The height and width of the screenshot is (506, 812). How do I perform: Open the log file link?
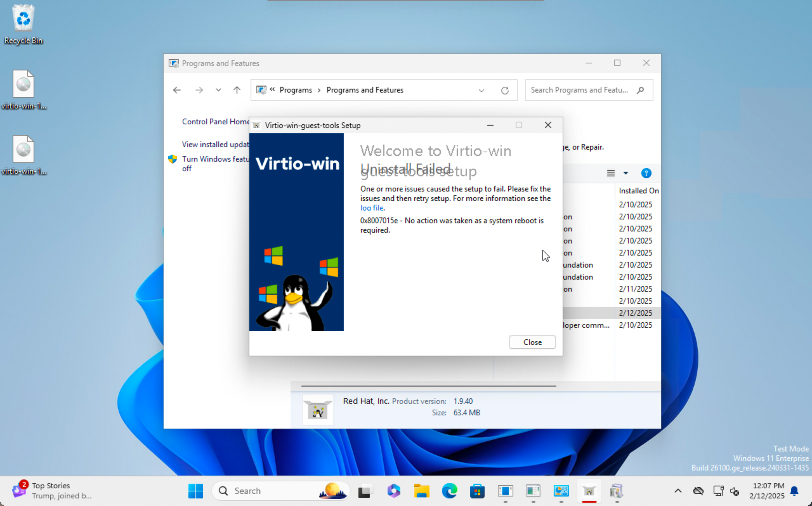pyautogui.click(x=371, y=208)
